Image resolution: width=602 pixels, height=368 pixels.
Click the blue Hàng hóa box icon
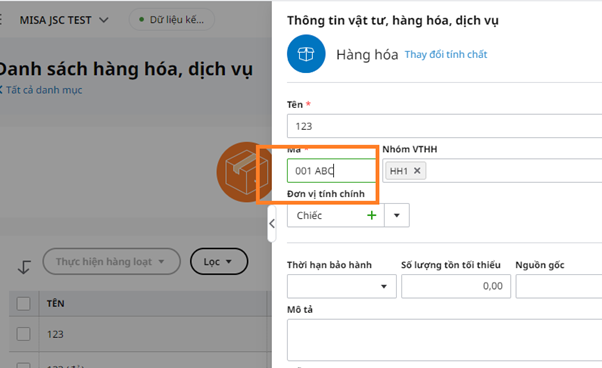tap(306, 54)
